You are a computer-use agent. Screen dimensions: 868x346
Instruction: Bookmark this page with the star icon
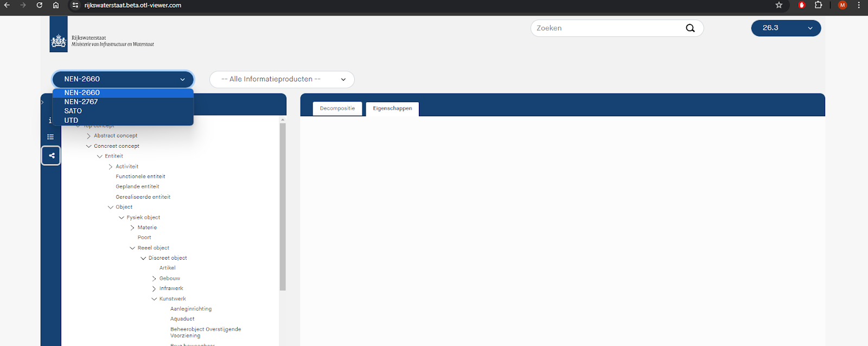coord(779,5)
